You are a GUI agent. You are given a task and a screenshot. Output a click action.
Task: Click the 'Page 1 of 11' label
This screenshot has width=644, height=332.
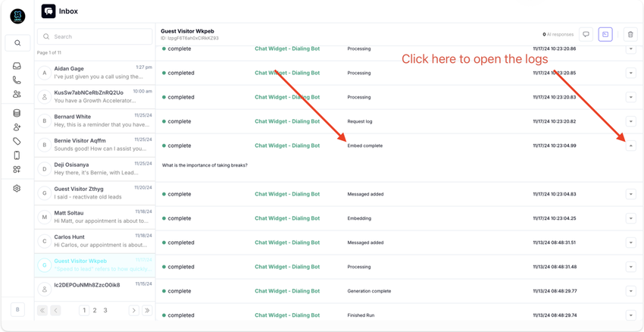49,52
